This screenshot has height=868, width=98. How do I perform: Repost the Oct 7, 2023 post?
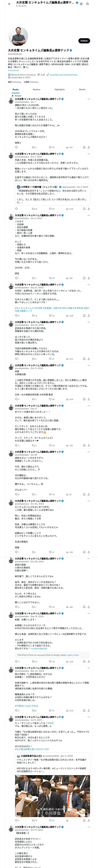click(x=33, y=209)
